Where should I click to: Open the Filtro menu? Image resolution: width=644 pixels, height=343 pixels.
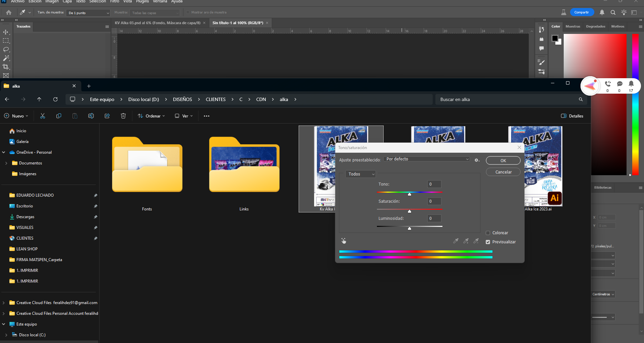pos(115,2)
